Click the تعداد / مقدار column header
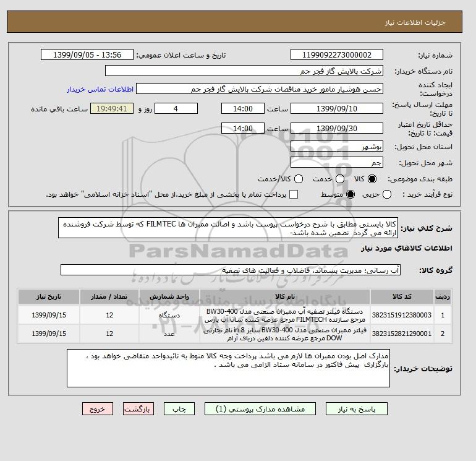 pos(109,296)
